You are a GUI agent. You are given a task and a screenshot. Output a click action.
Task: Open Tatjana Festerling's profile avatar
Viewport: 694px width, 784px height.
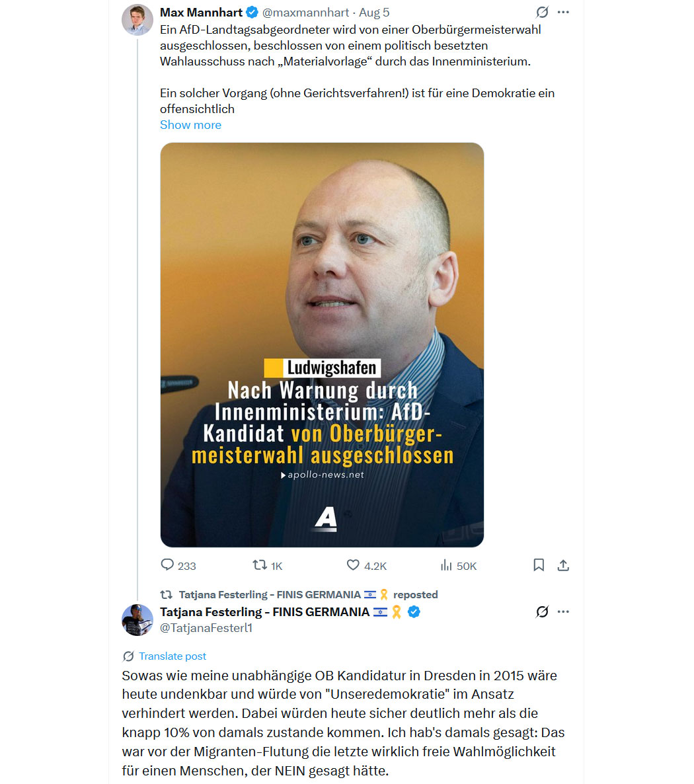(137, 620)
